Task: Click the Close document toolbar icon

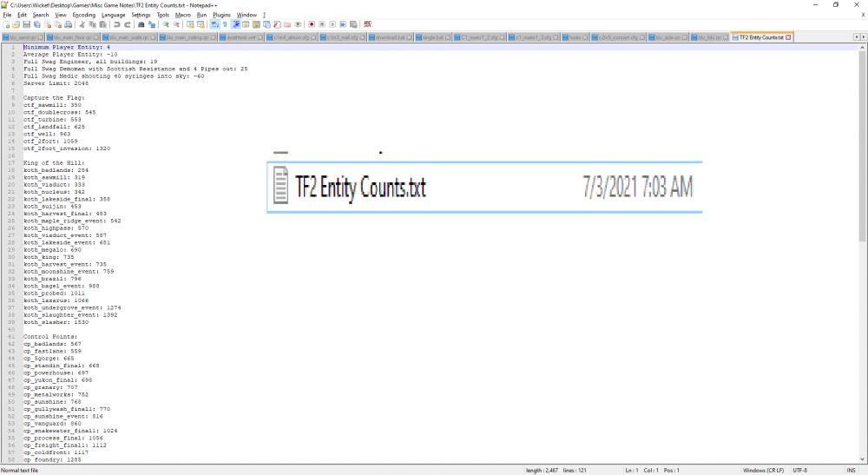Action: point(48,24)
